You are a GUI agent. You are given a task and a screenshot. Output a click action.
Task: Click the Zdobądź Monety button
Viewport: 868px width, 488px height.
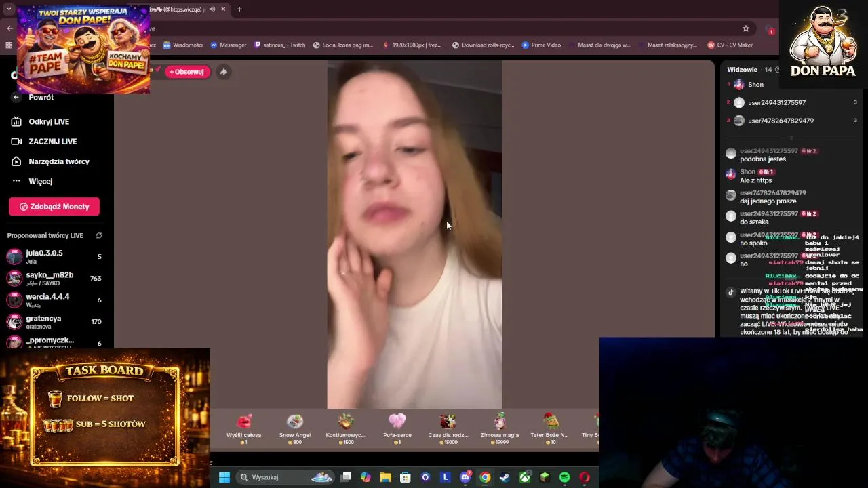54,207
